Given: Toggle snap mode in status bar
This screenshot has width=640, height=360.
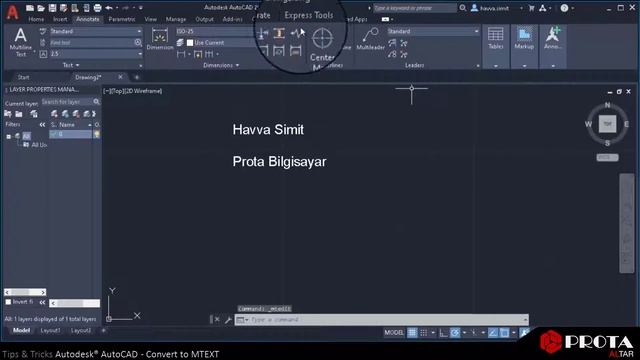Looking at the screenshot, I should [424, 333].
